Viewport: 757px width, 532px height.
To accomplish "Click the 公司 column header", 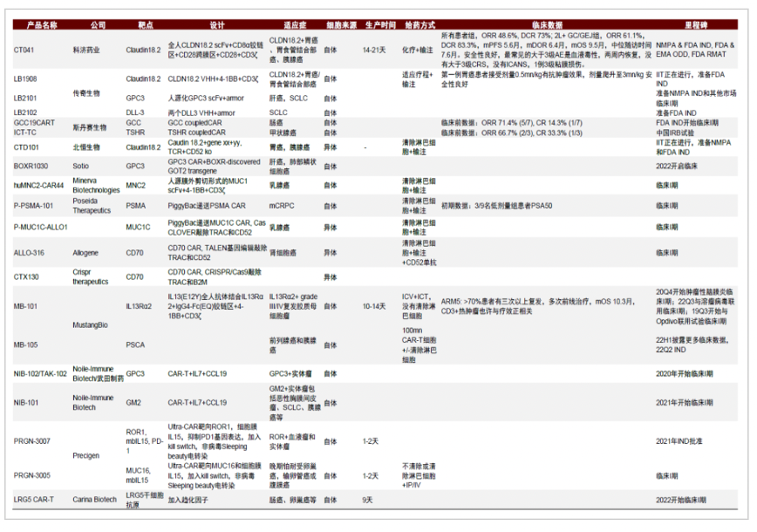I will click(x=98, y=25).
